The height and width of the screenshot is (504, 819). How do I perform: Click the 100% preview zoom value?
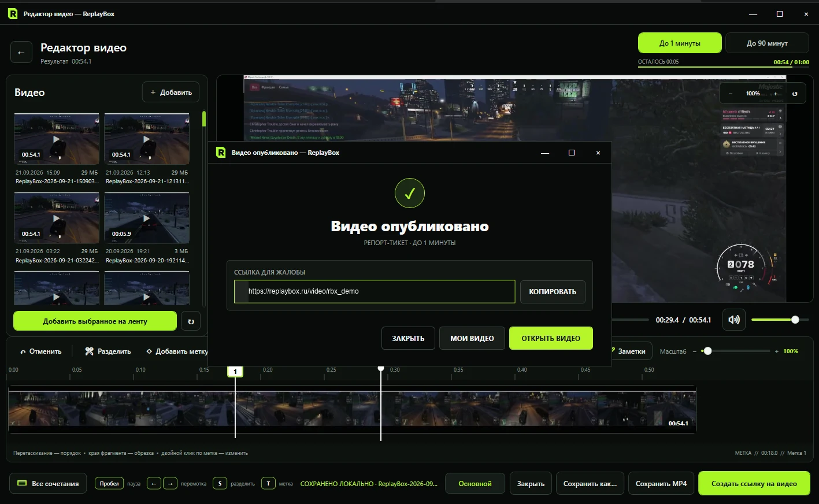click(x=753, y=94)
